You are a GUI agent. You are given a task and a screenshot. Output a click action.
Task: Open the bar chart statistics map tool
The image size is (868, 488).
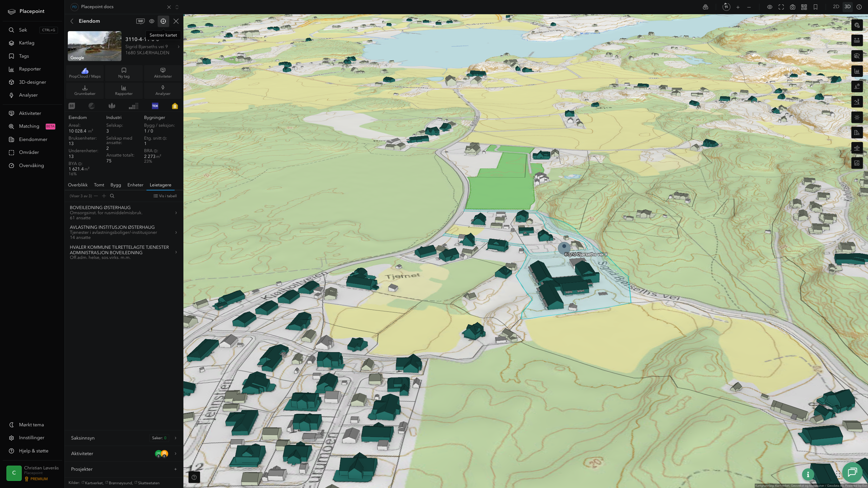(857, 71)
